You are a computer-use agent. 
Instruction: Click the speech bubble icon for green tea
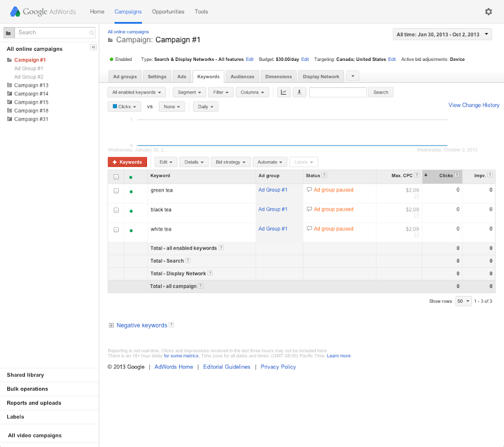309,190
